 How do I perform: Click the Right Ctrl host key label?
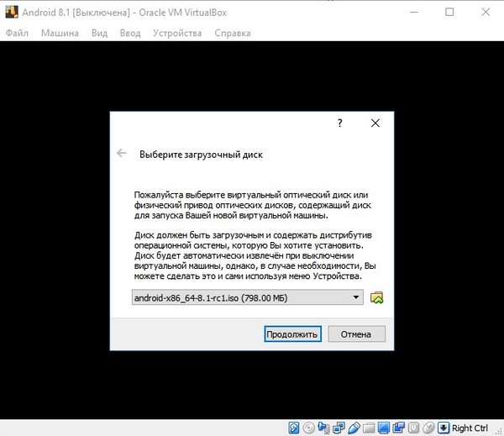(x=470, y=428)
